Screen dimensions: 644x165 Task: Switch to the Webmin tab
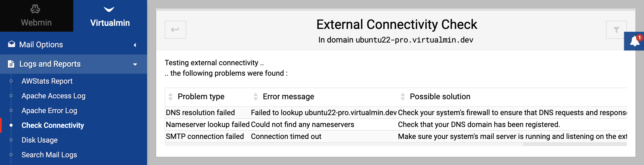(x=37, y=16)
